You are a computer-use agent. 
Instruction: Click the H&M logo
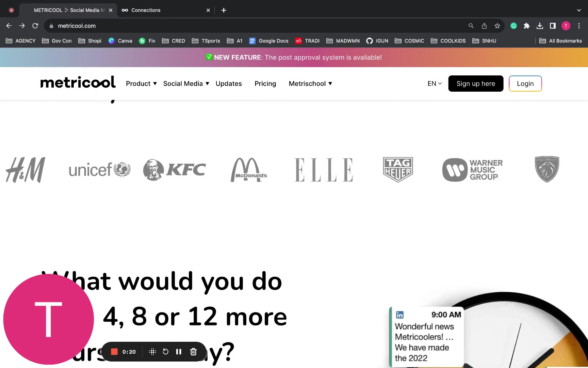[26, 170]
